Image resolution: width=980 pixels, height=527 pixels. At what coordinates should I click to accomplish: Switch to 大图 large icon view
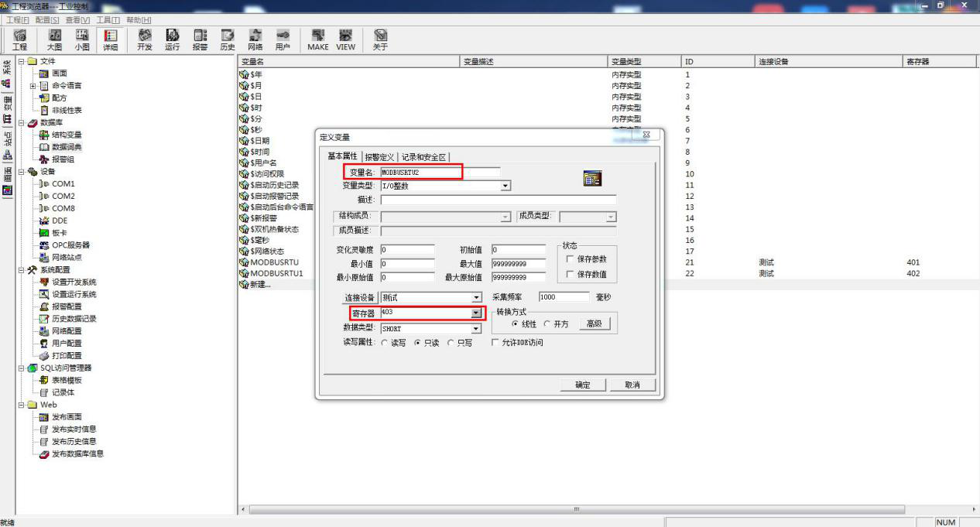54,39
